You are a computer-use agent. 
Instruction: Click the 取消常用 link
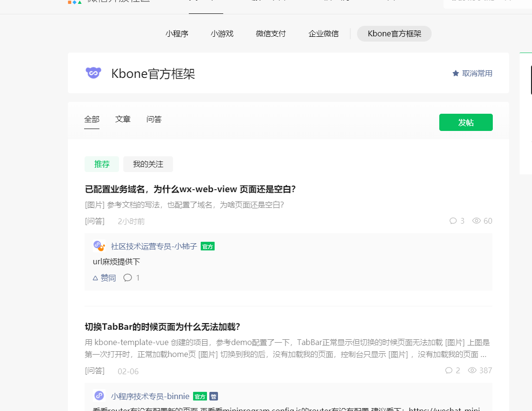(x=477, y=73)
